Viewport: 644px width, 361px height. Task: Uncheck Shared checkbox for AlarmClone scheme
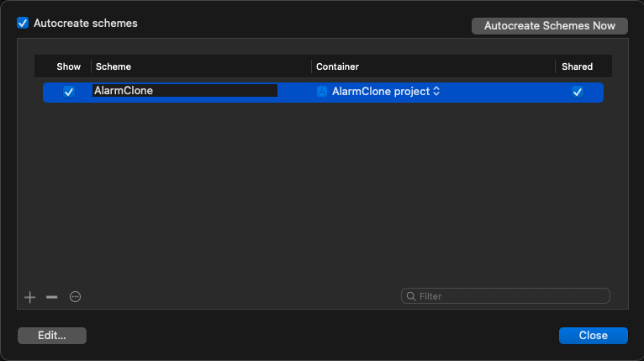pyautogui.click(x=577, y=92)
